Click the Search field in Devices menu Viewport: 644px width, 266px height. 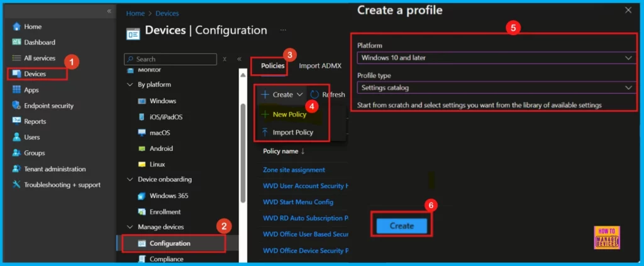[170, 59]
